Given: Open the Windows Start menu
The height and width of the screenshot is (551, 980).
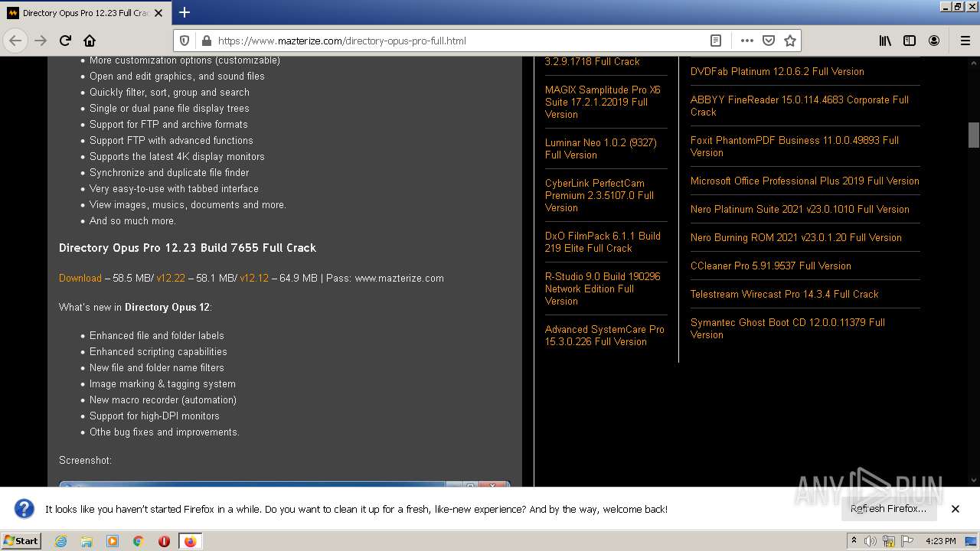Looking at the screenshot, I should (21, 540).
